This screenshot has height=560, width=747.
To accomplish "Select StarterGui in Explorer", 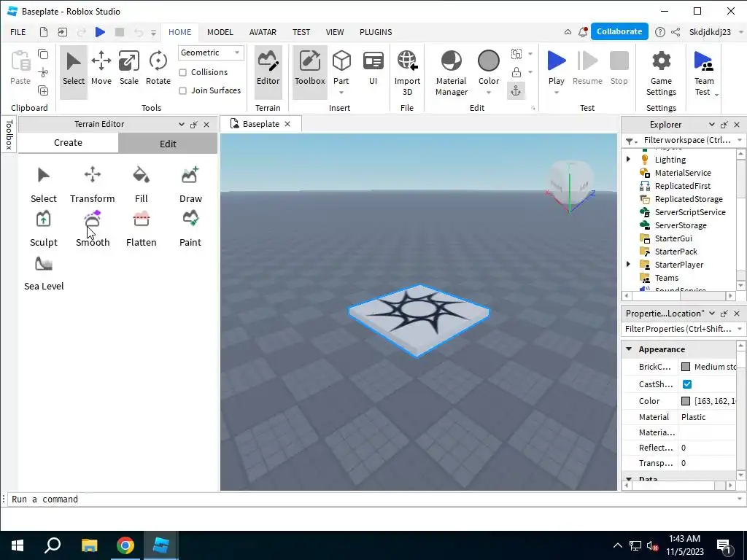I will click(673, 238).
